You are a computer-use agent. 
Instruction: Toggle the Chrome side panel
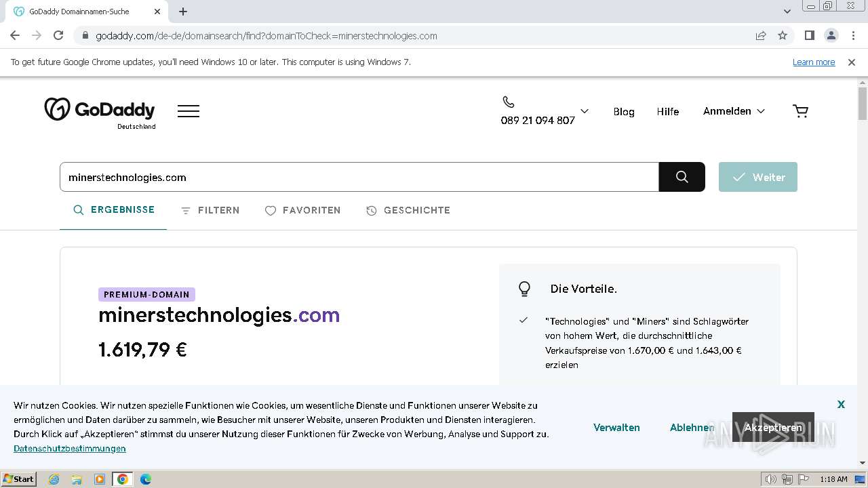[x=809, y=35]
